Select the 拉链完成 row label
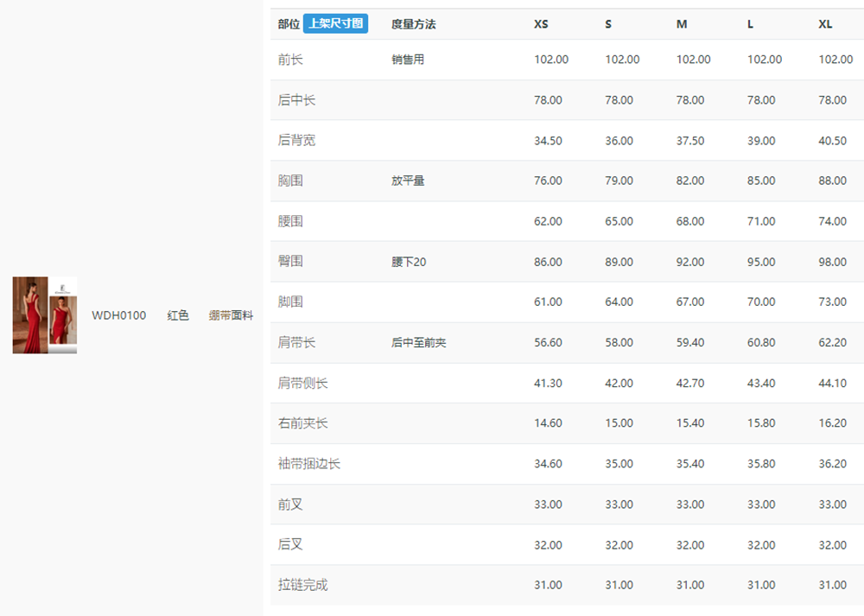The height and width of the screenshot is (616, 864). 302,585
